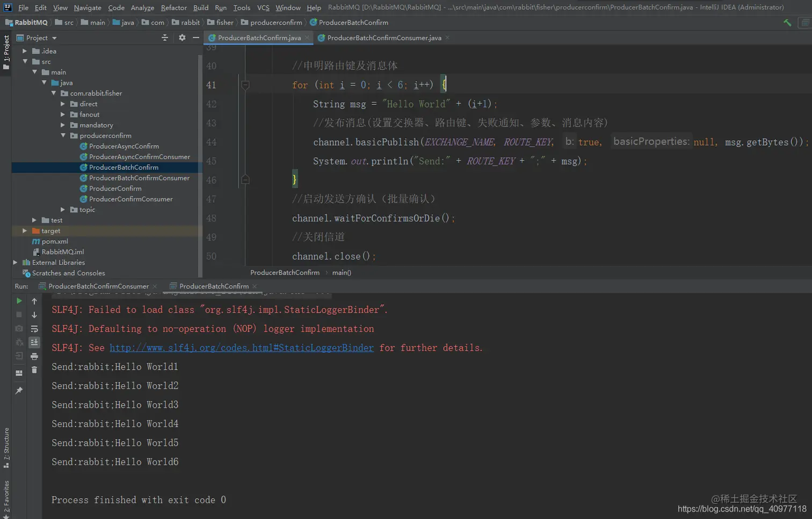Expand the topic package
Viewport: 812px width, 519px height.
[x=63, y=210]
